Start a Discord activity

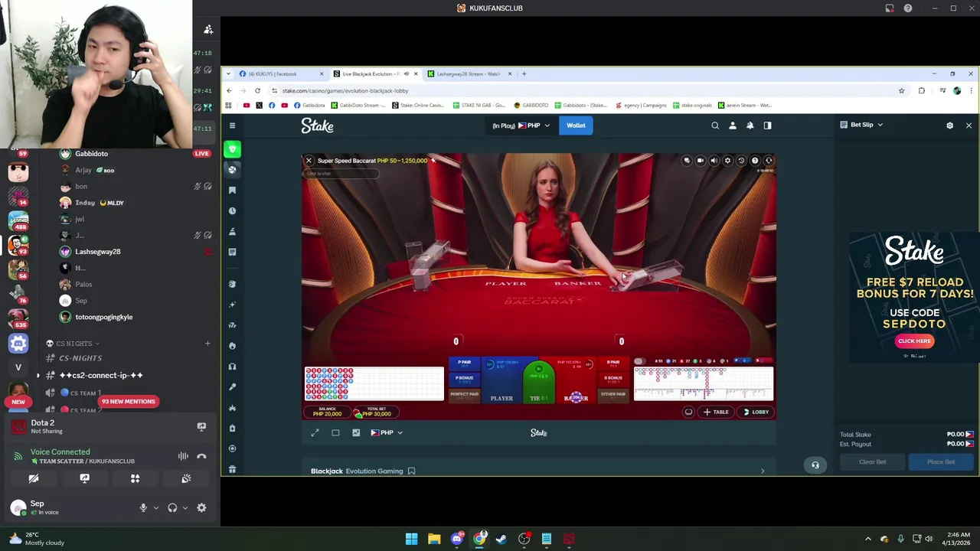pos(135,478)
